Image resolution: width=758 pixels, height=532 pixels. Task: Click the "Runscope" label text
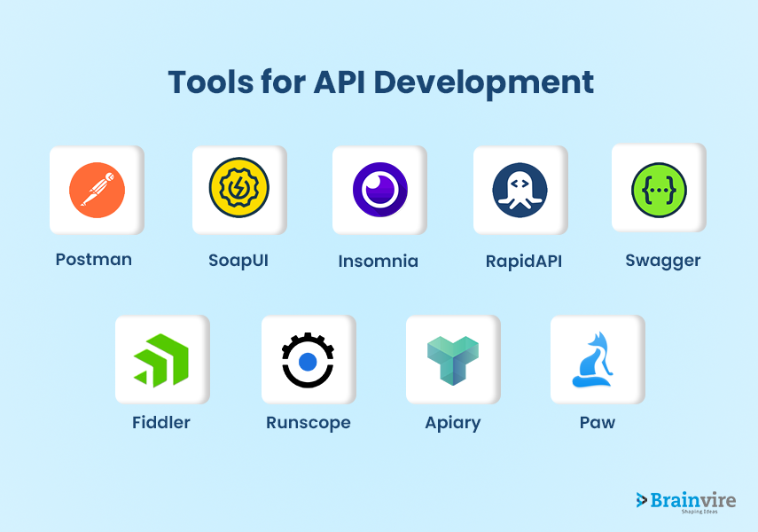point(309,423)
